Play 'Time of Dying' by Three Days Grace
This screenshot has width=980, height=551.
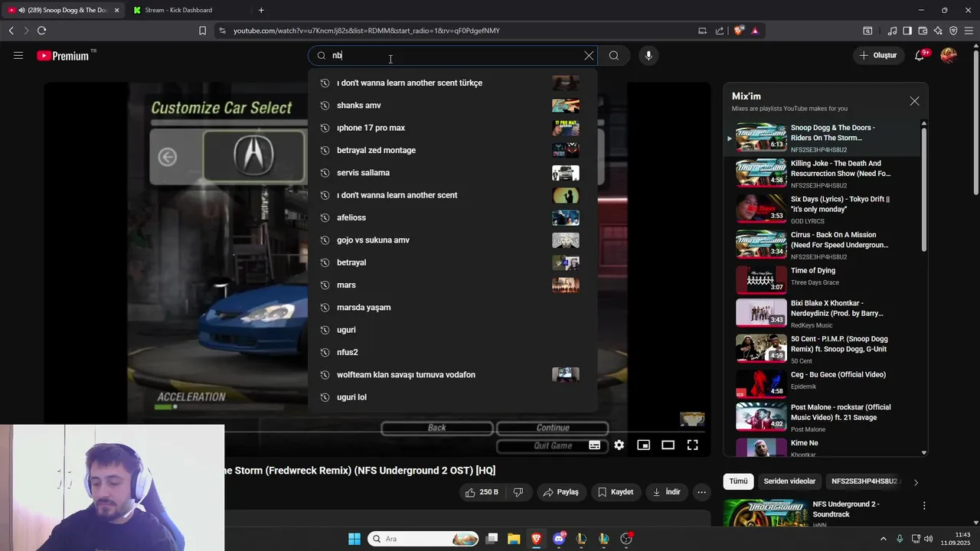point(823,279)
